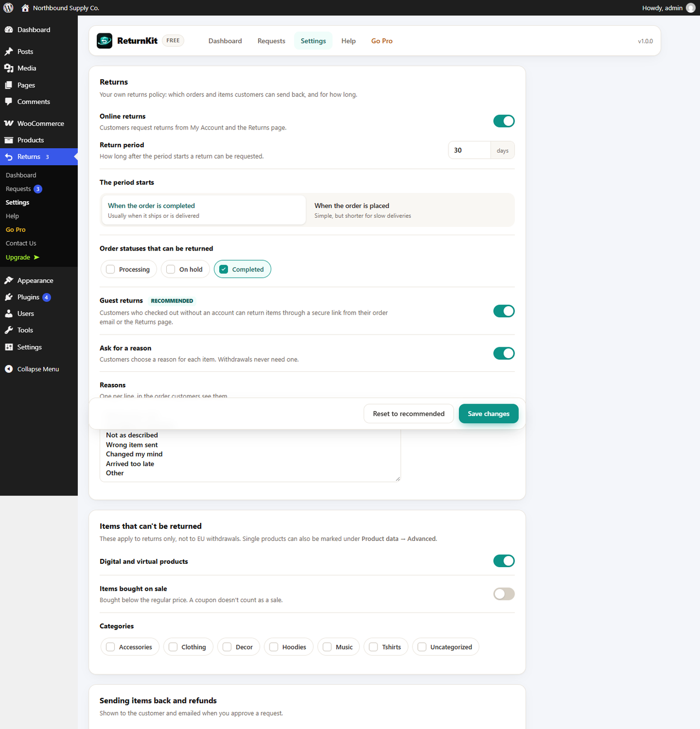700x729 pixels.
Task: Open the ReturnKit Dashboard tab
Action: (x=225, y=41)
